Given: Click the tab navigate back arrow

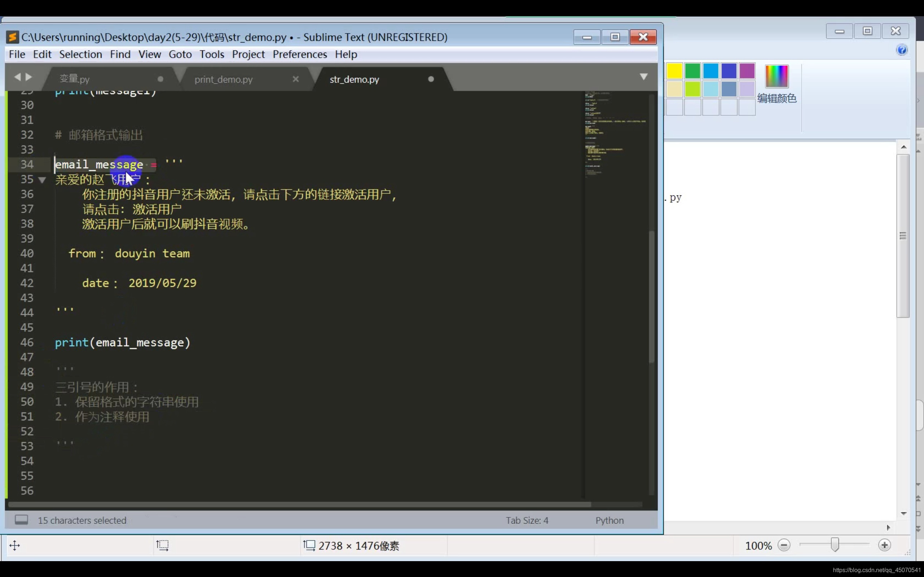Looking at the screenshot, I should pyautogui.click(x=17, y=77).
